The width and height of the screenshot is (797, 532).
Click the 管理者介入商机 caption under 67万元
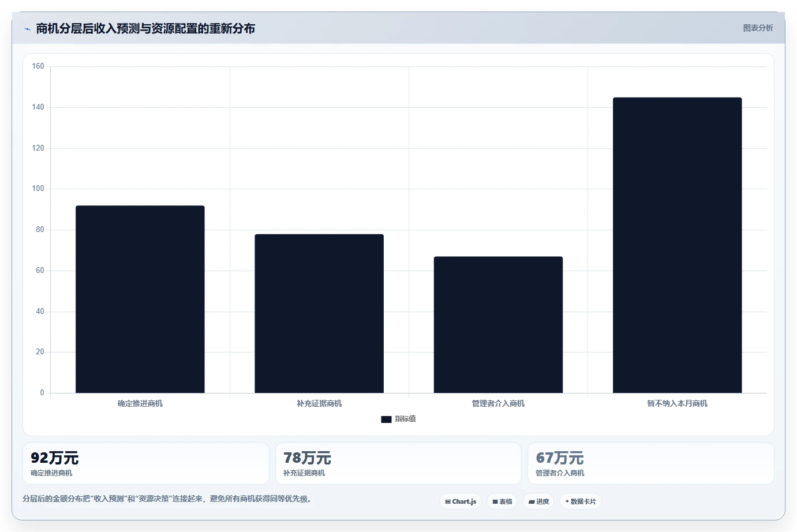tap(560, 473)
